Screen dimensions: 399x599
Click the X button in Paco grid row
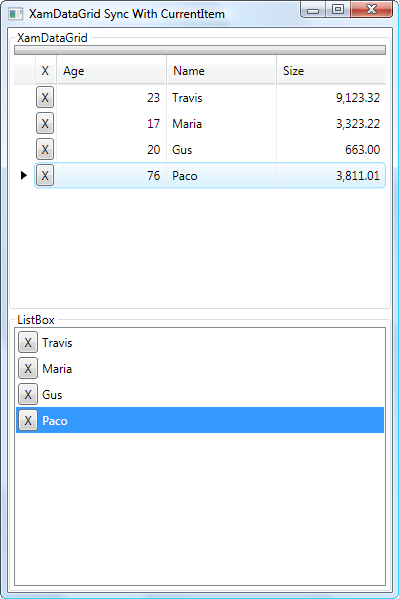[45, 175]
